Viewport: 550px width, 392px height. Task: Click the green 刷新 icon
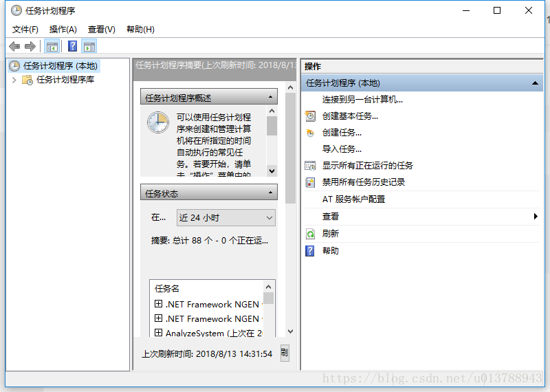311,234
